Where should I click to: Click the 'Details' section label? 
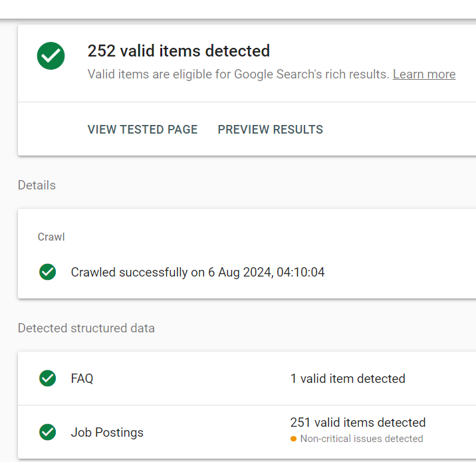(37, 185)
